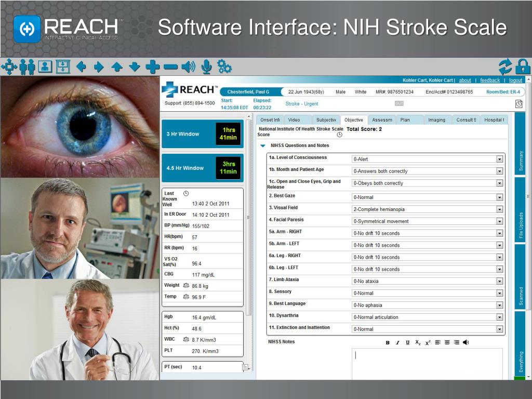Toggle bold in NIHSS Notes toolbar
The image size is (532, 399).
coord(388,343)
